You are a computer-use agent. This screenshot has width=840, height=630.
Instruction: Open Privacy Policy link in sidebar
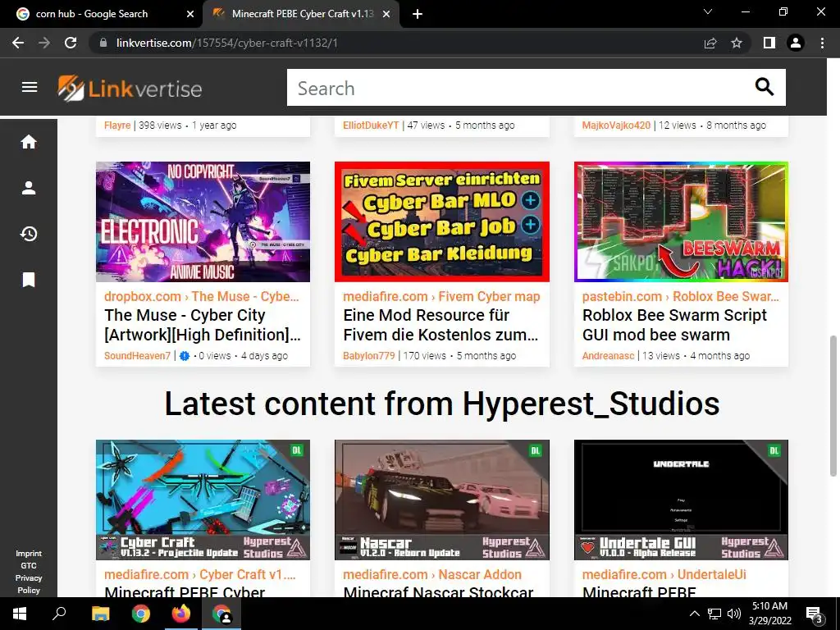29,584
